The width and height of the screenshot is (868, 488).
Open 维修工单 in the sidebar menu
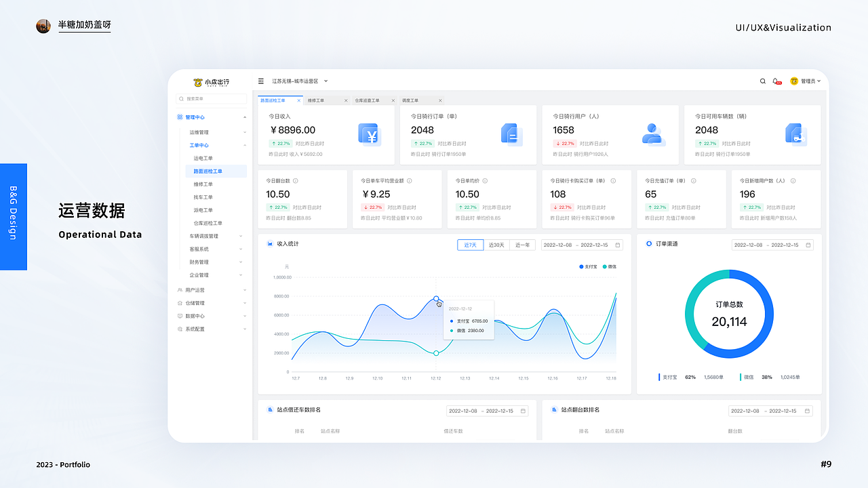[203, 184]
